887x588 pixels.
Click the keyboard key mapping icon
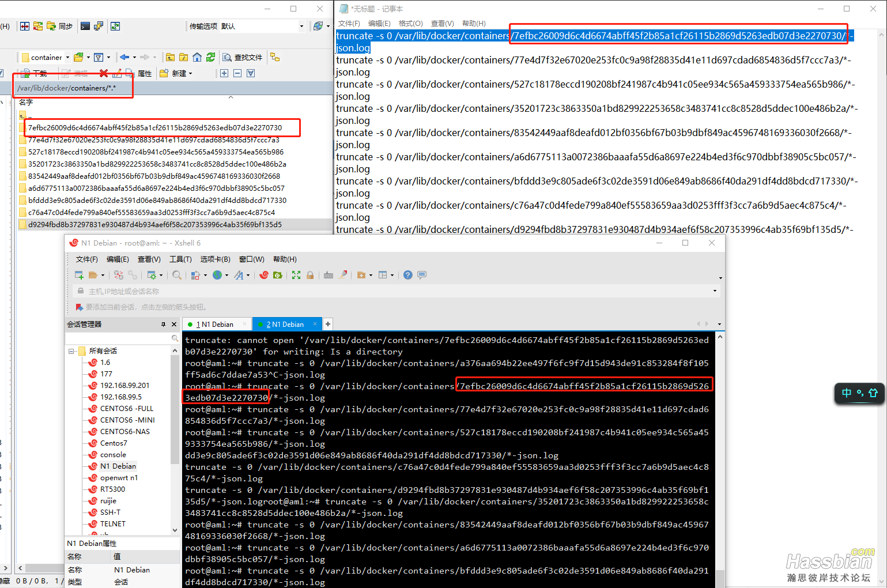[x=329, y=275]
